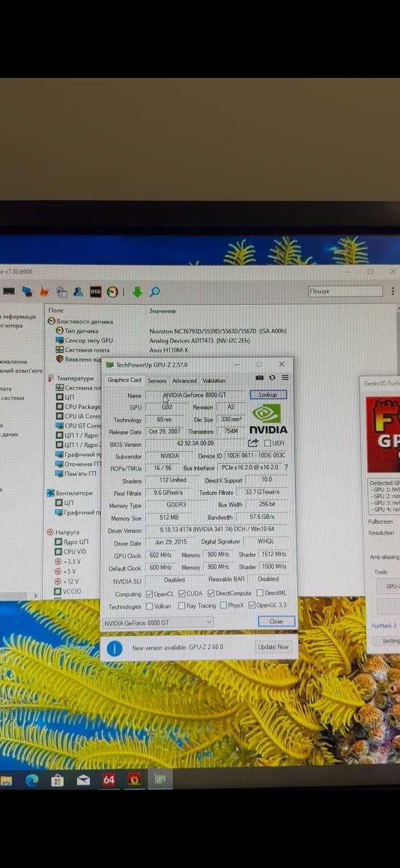Click the Update Now button
The width and height of the screenshot is (400, 868).
click(273, 647)
